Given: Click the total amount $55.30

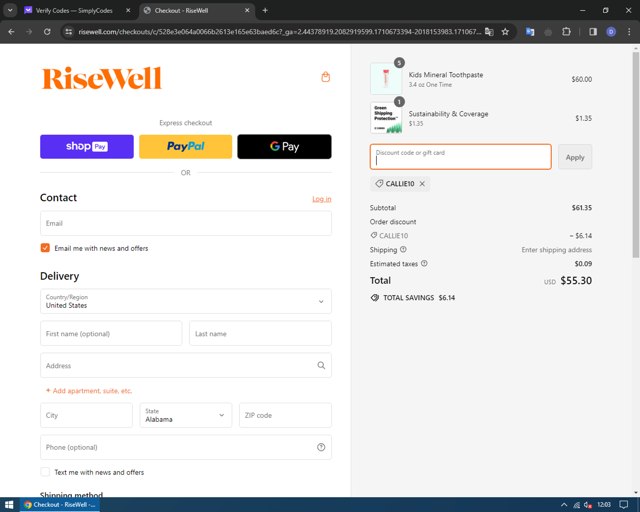Looking at the screenshot, I should click(x=576, y=280).
